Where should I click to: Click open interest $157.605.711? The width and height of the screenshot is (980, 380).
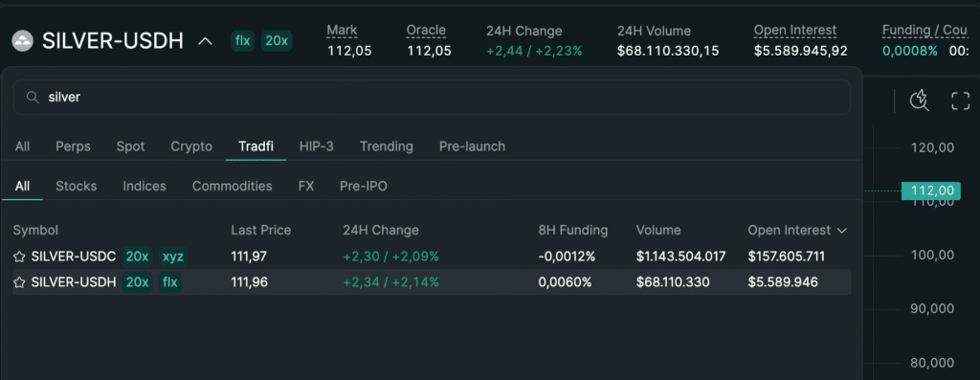(x=787, y=257)
